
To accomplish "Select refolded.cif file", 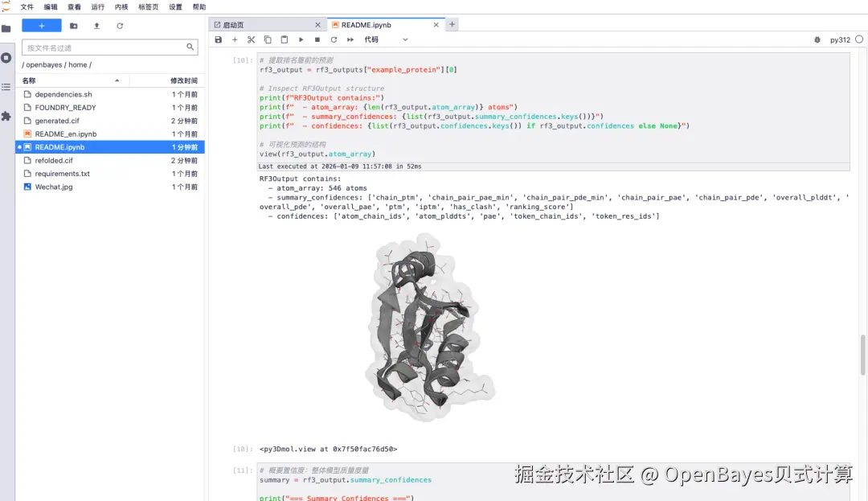I will point(110,161).
